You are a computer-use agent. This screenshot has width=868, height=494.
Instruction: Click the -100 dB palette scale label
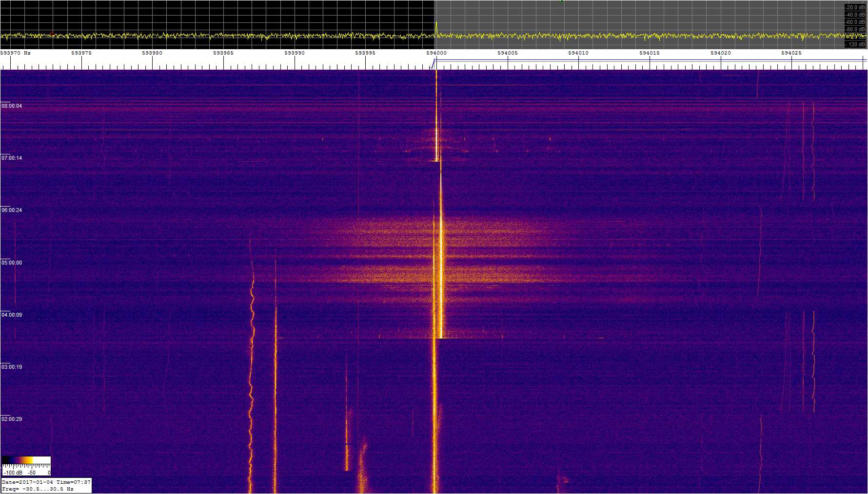click(x=13, y=473)
